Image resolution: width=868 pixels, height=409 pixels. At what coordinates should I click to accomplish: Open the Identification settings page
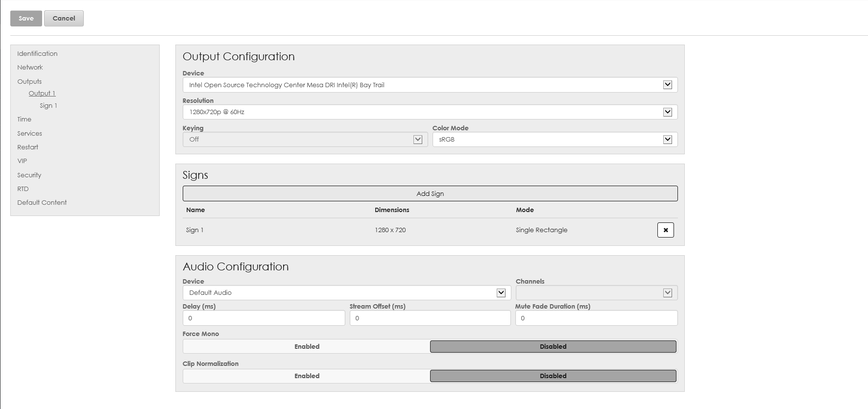(37, 53)
